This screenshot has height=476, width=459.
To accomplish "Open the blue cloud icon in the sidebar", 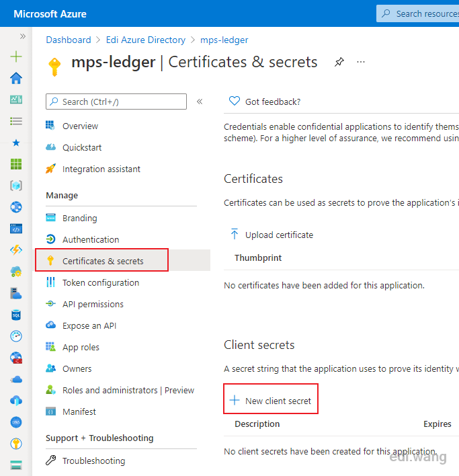I will coord(16,379).
